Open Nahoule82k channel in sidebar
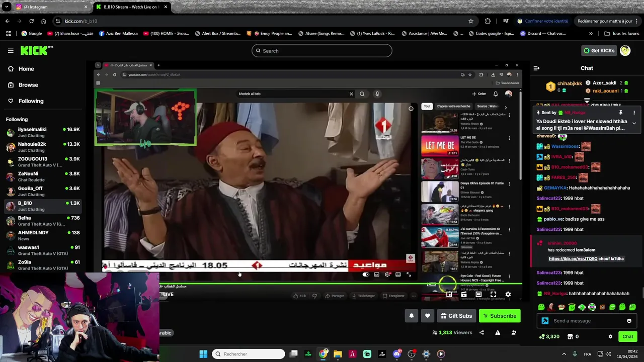This screenshot has width=644, height=362. click(x=43, y=147)
